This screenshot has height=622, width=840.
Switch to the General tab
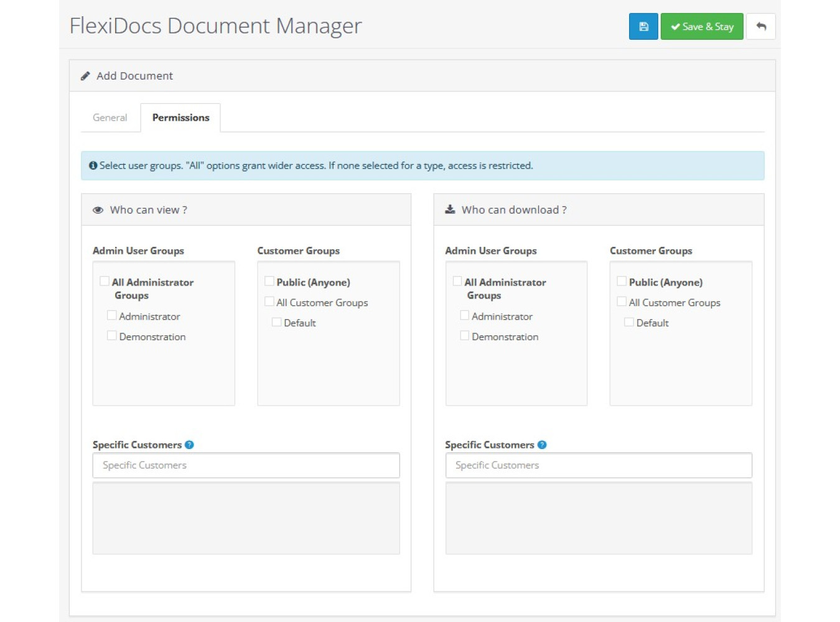tap(110, 118)
